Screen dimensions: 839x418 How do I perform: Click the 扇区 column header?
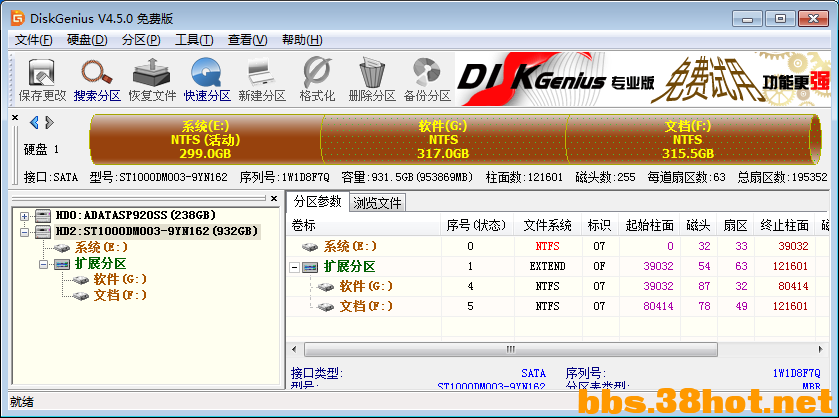click(735, 226)
